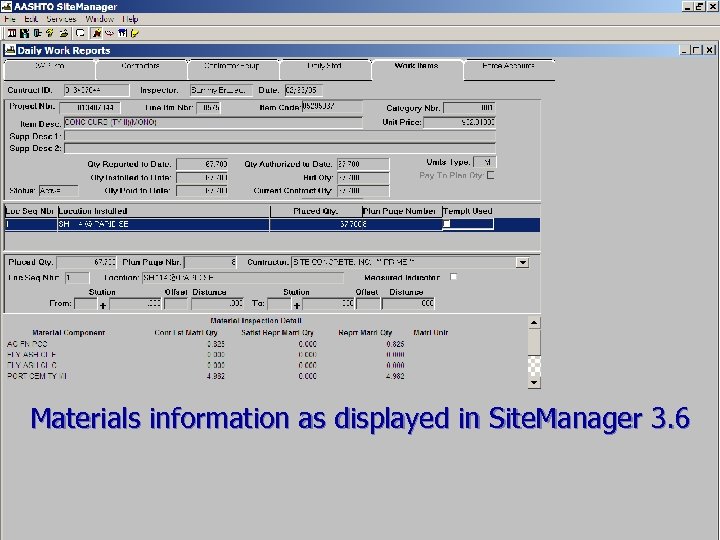The width and height of the screenshot is (720, 540).
Task: Click the Location Installed column header
Action: 163,211
